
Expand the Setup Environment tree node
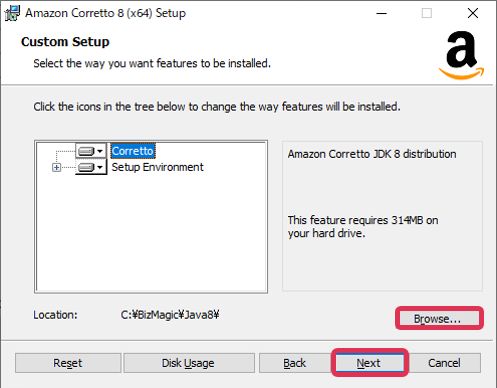coord(57,167)
